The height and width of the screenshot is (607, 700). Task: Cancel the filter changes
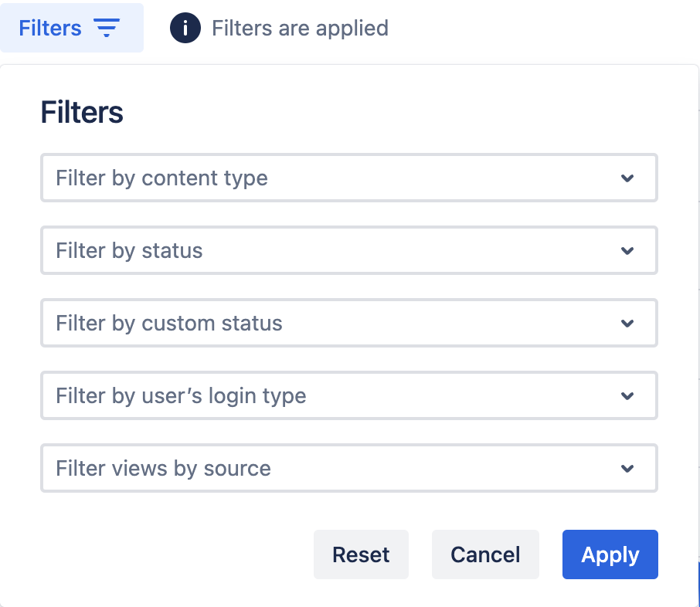[485, 554]
